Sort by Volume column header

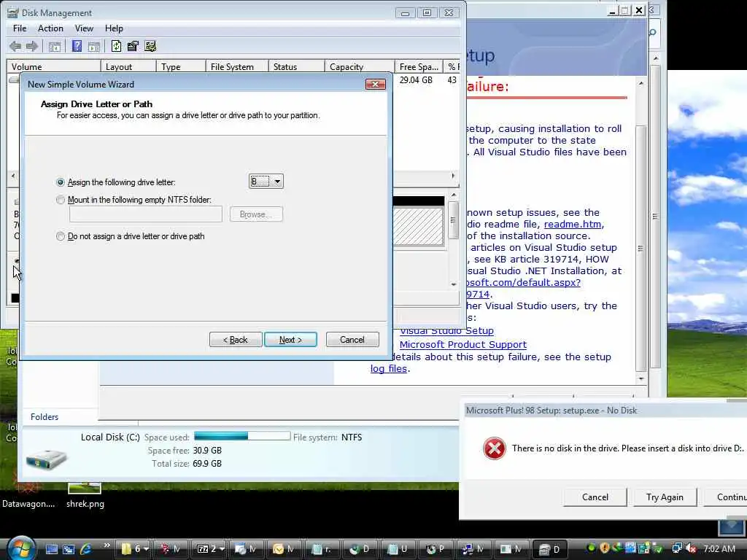coord(54,66)
